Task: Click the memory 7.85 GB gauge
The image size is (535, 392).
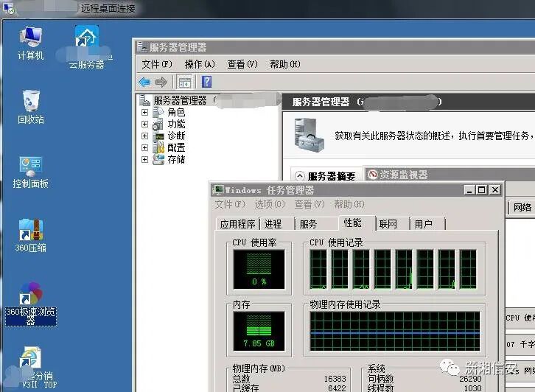Action: [x=259, y=331]
